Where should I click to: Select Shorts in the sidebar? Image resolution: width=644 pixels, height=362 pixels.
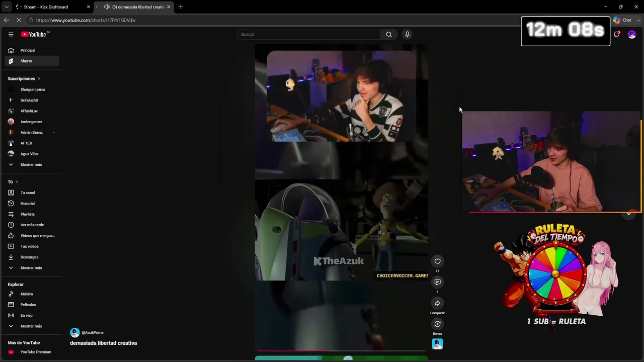tap(32, 61)
